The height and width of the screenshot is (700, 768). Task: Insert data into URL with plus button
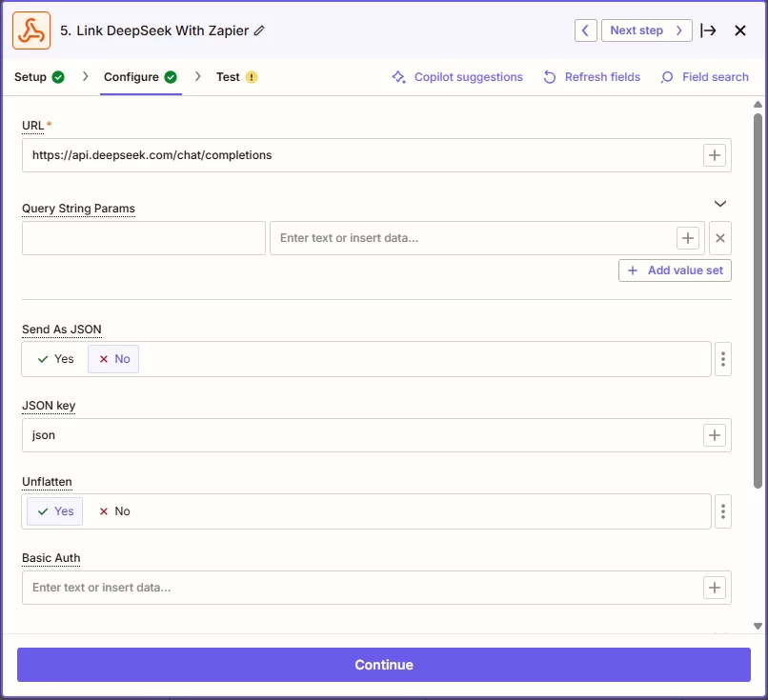pyautogui.click(x=714, y=155)
